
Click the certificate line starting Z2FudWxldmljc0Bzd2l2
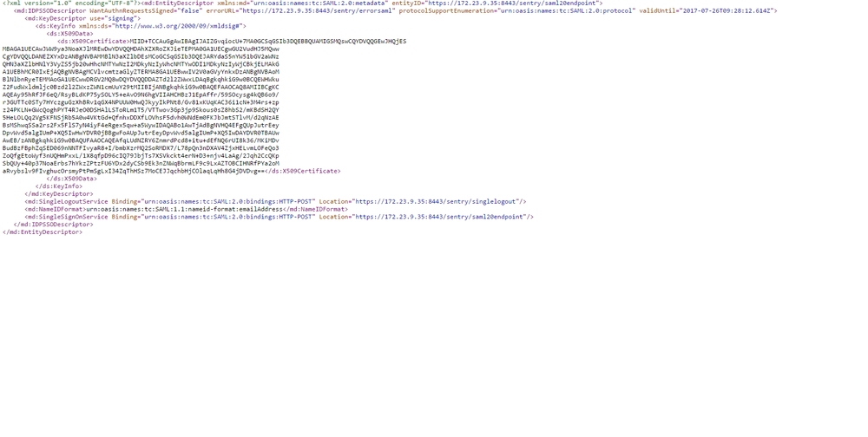pos(141,87)
